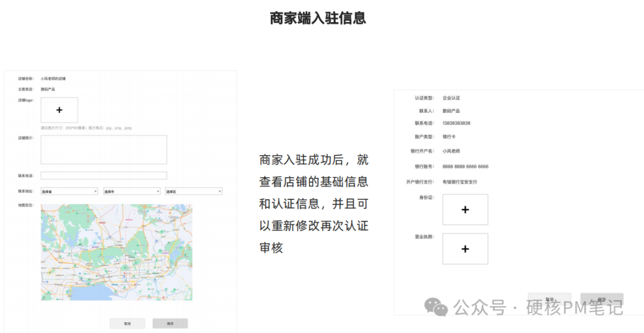
Task: Click 保存 under the store map
Action: click(x=170, y=323)
